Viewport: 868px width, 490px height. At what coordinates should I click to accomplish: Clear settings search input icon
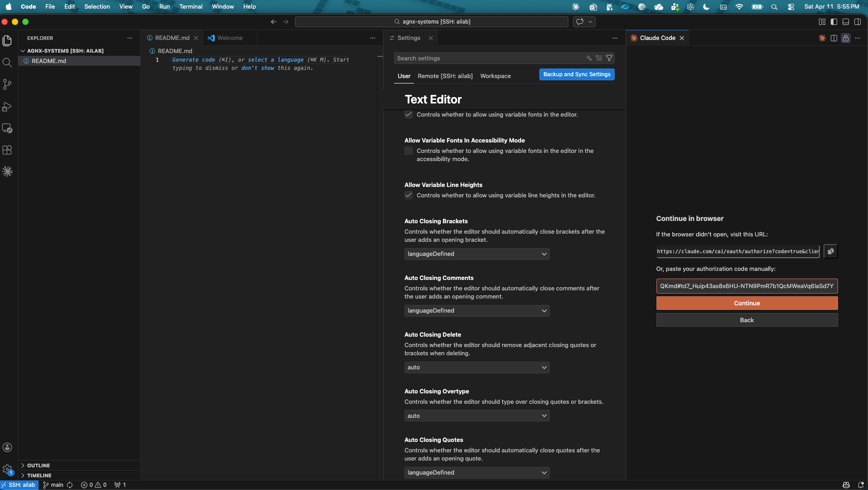pos(599,58)
